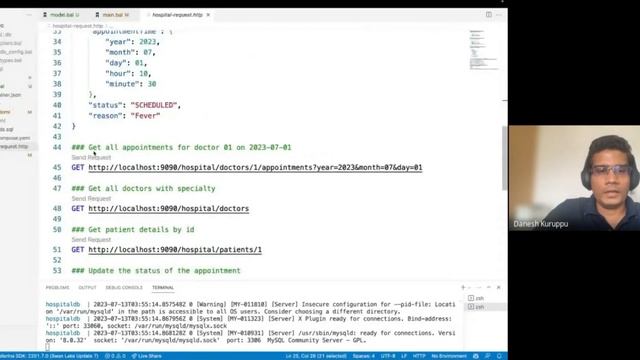This screenshot has width=640, height=360.
Task: Open the types.bal file in explorer
Action: click(x=11, y=60)
